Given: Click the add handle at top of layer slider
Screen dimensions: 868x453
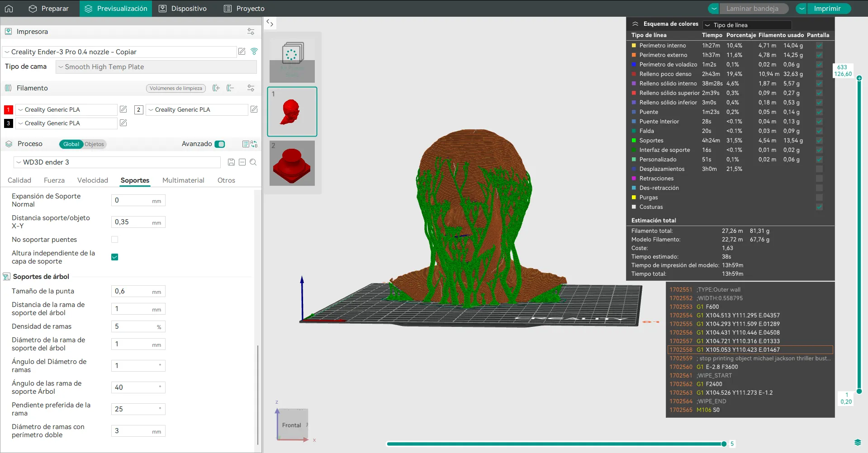Looking at the screenshot, I should pos(859,78).
